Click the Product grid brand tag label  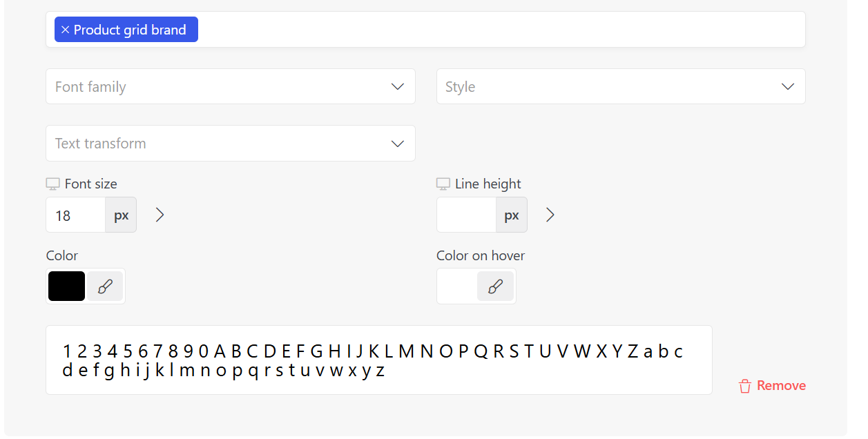point(130,30)
